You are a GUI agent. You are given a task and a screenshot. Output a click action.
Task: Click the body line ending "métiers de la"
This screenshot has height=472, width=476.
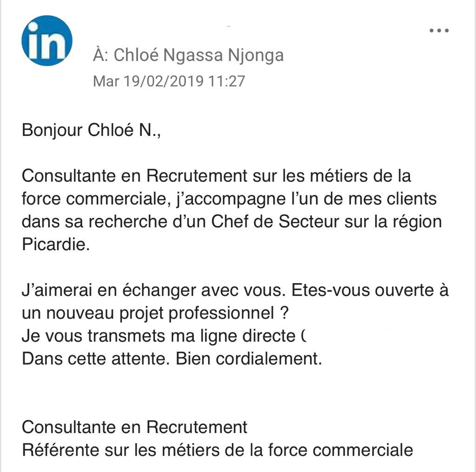tap(216, 176)
